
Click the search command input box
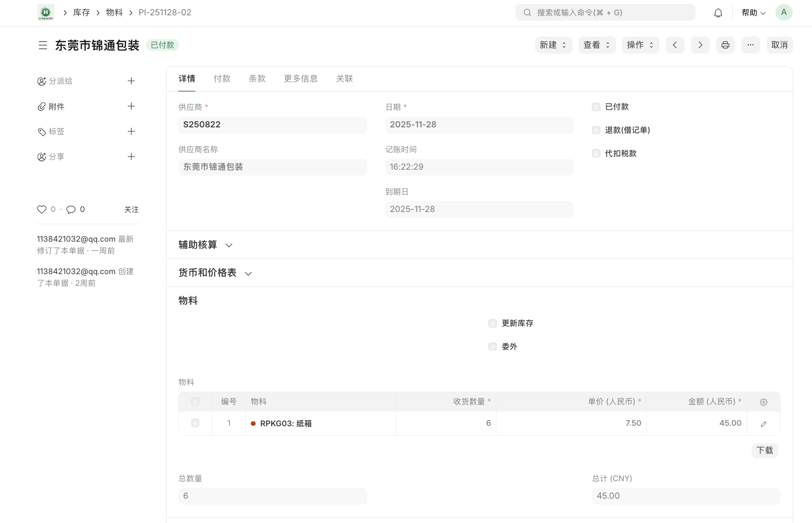605,13
